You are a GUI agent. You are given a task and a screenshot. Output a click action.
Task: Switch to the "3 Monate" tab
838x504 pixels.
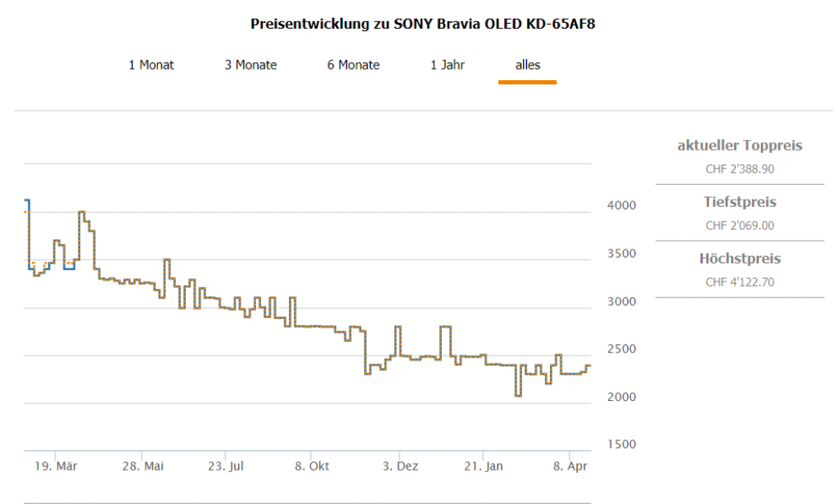point(250,65)
